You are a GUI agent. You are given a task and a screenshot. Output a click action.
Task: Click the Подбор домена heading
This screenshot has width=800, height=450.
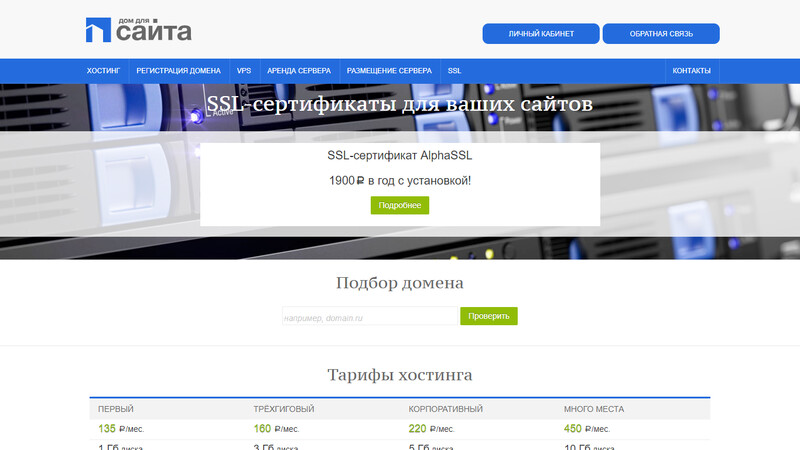(399, 283)
